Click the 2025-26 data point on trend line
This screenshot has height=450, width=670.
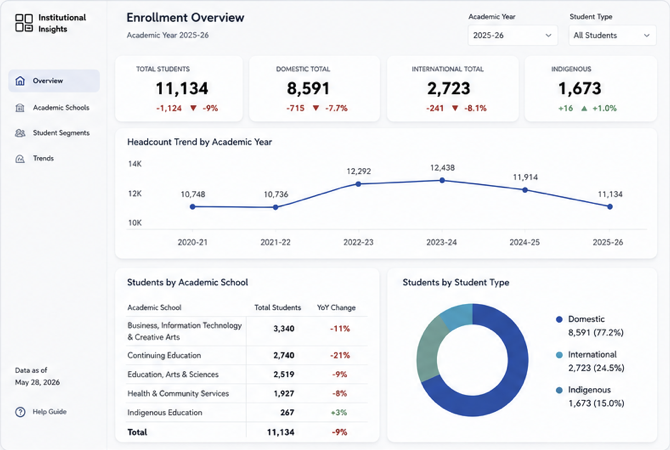point(610,207)
